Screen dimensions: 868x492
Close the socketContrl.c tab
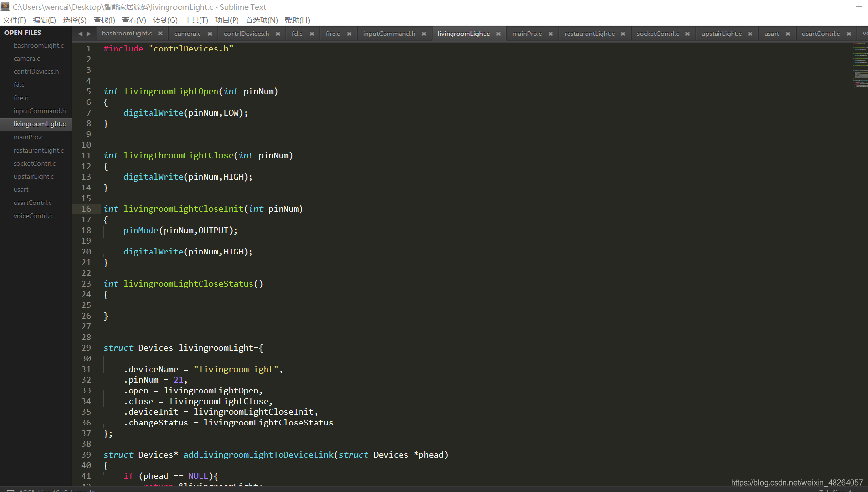(x=687, y=34)
